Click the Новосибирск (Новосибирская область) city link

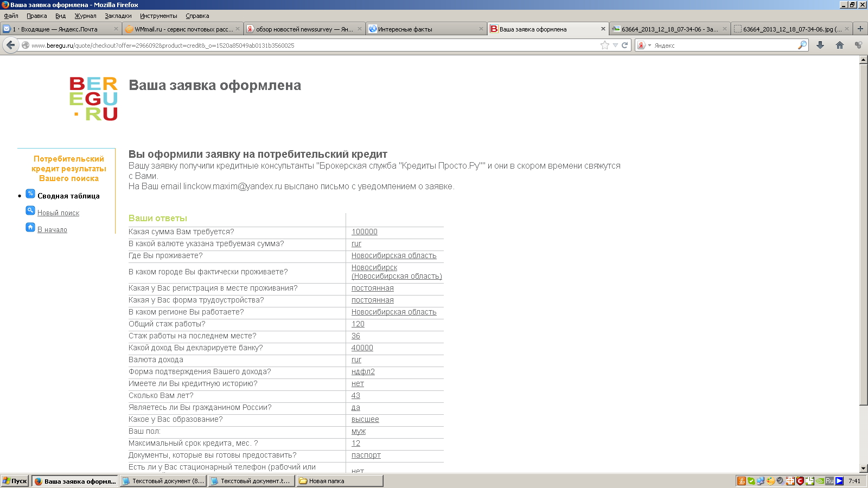pos(397,272)
